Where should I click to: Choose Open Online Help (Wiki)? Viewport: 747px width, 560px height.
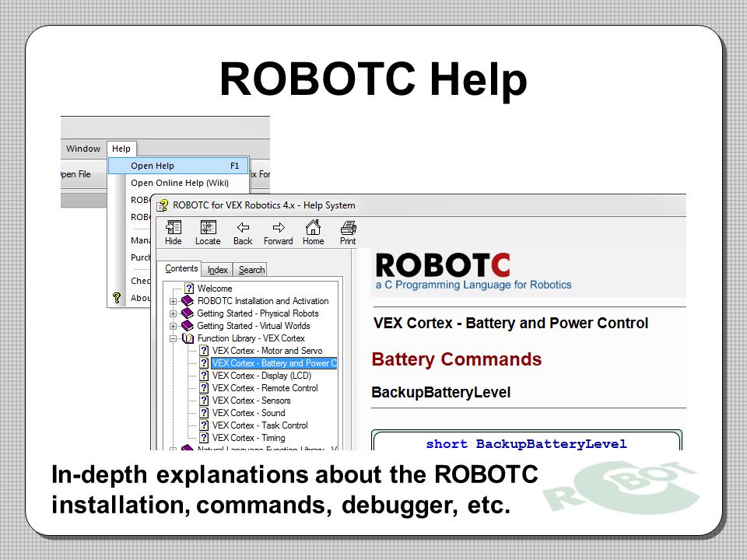pos(180,183)
